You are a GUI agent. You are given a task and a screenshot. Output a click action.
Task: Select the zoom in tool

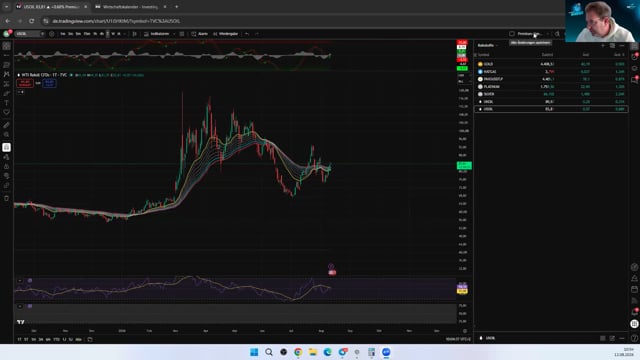click(x=7, y=134)
